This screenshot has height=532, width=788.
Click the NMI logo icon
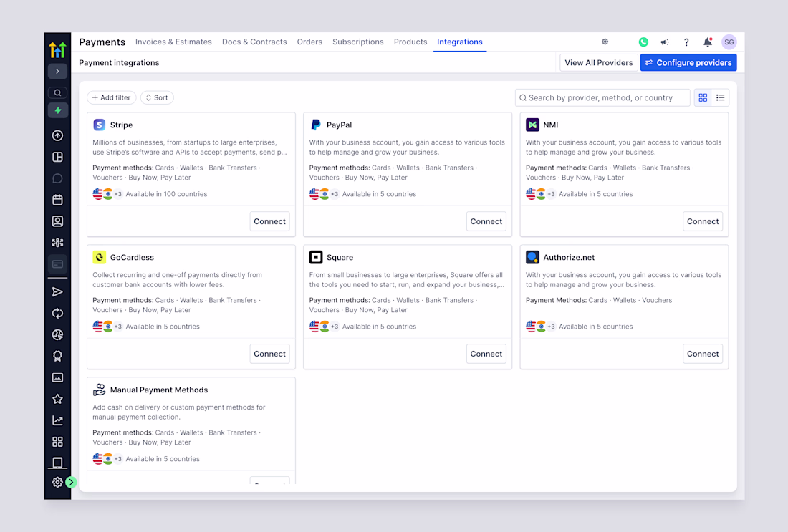532,125
